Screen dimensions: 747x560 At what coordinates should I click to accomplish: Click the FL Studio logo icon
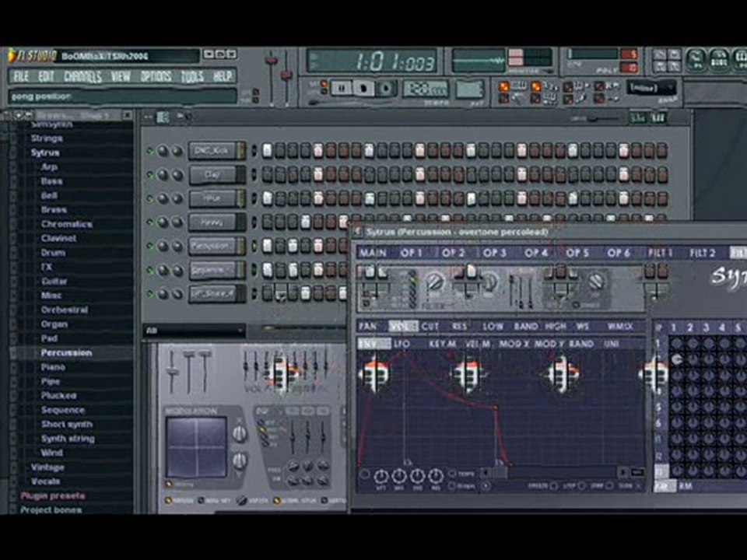pos(12,56)
